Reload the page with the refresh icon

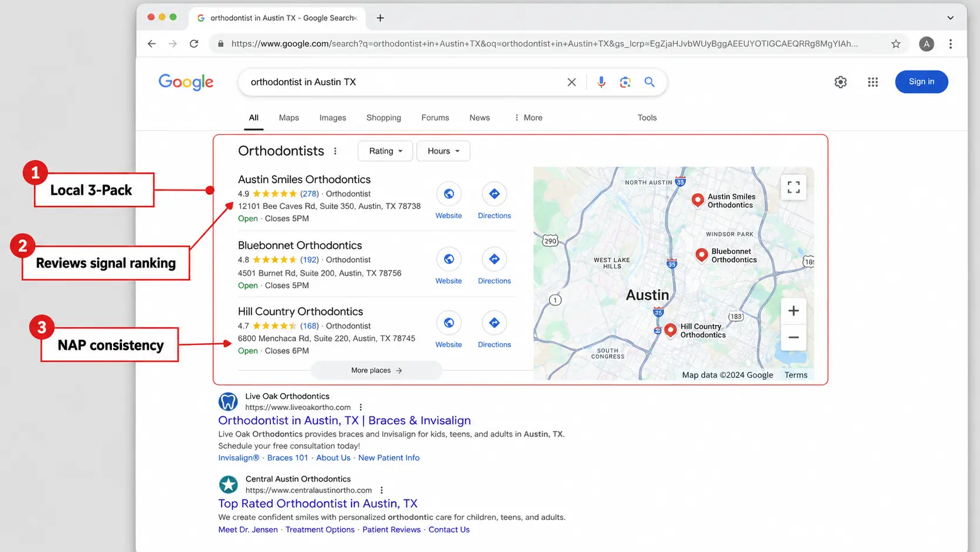point(194,43)
